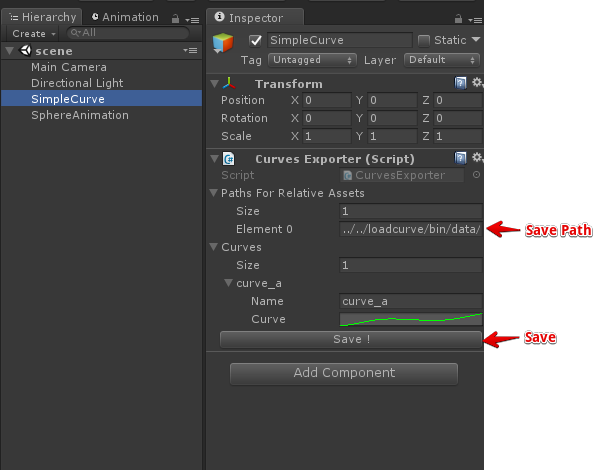
Task: Collapse Paths For Relative Assets list
Action: pos(214,193)
